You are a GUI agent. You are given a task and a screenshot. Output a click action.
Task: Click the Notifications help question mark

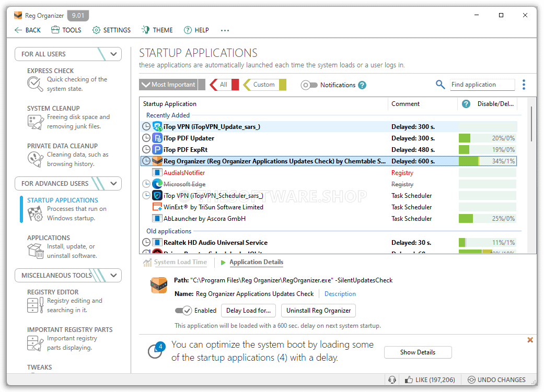point(362,85)
